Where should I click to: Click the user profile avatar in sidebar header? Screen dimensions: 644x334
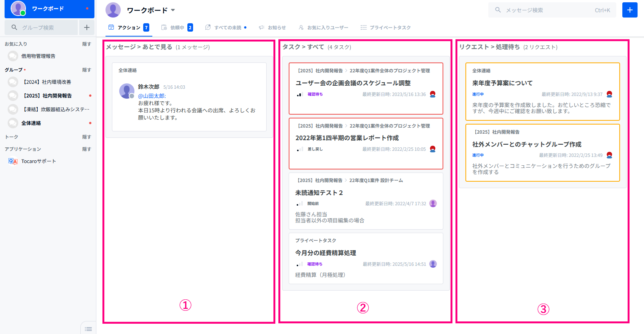(x=18, y=8)
